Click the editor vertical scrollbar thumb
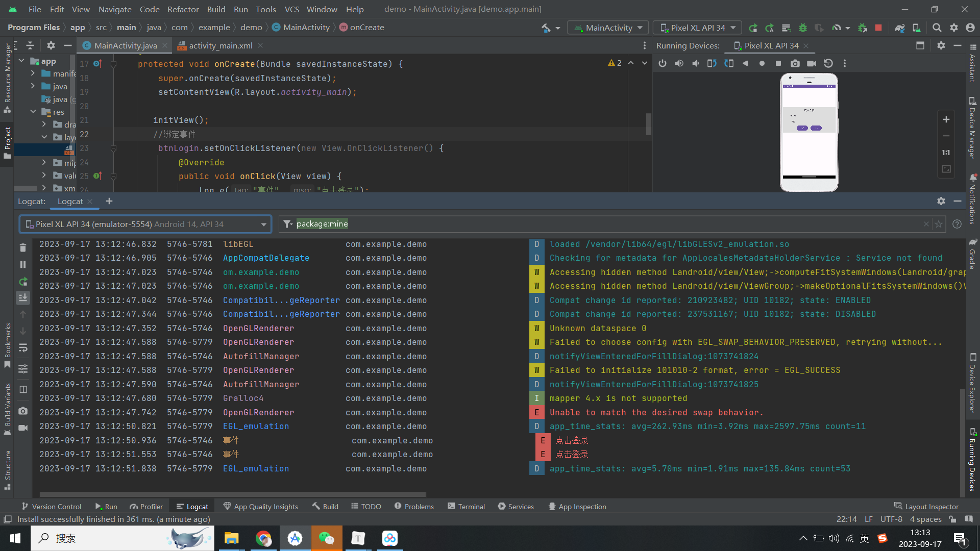 649,124
